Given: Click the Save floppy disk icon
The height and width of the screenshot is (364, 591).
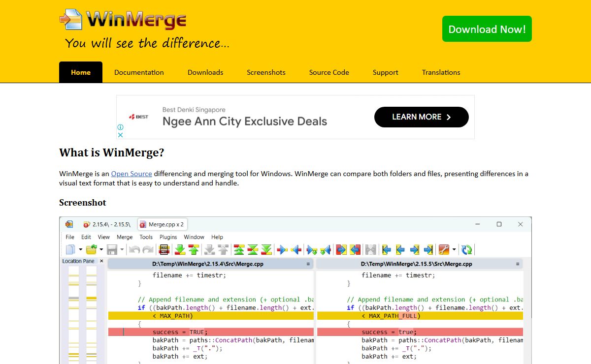Looking at the screenshot, I should [112, 250].
